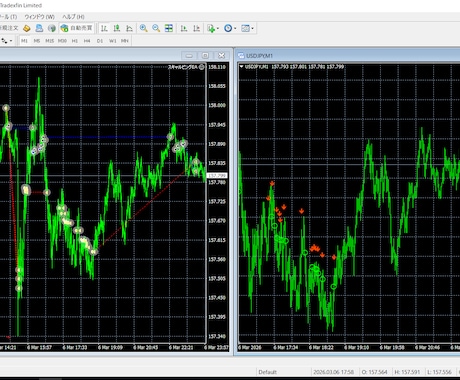Toggle chart auto scroll icon

pos(184,28)
